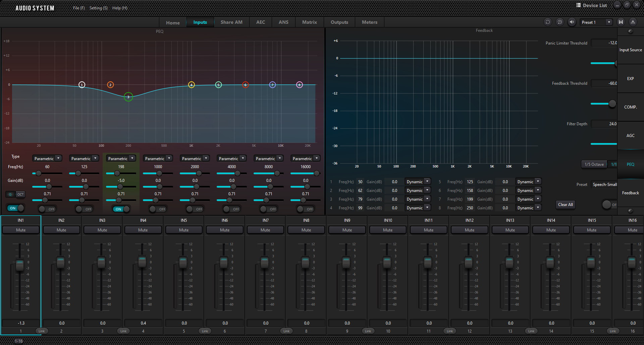Open Dynamic dropdown for feedback filter 1
Screen dimensions: 644x345
click(418, 182)
